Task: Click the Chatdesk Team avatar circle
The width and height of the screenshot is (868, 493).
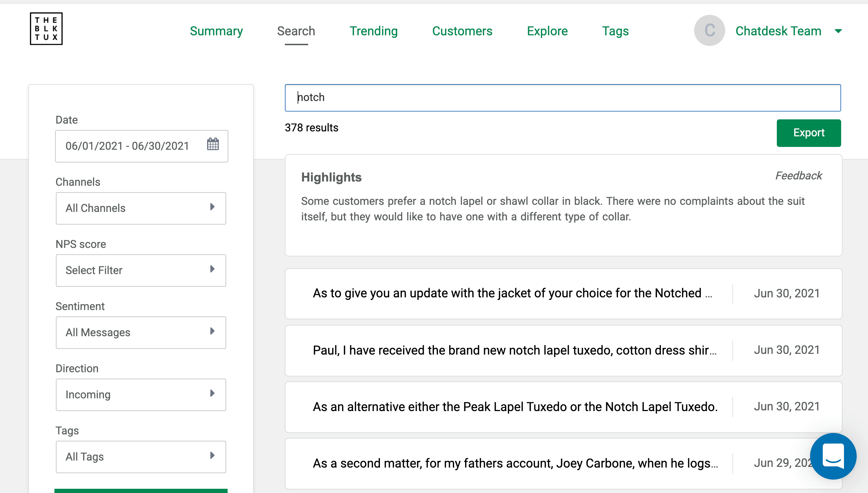Action: tap(709, 30)
